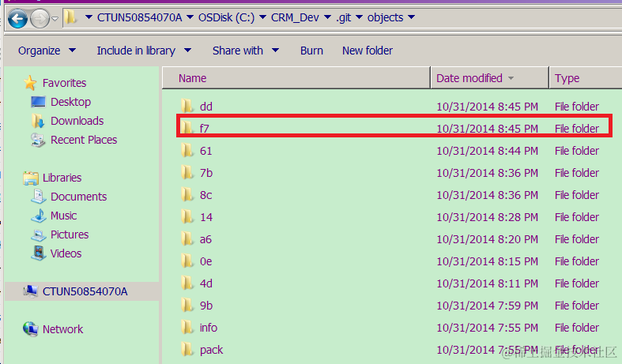Click folder icon of a6
Image resolution: width=622 pixels, height=364 pixels.
187,239
